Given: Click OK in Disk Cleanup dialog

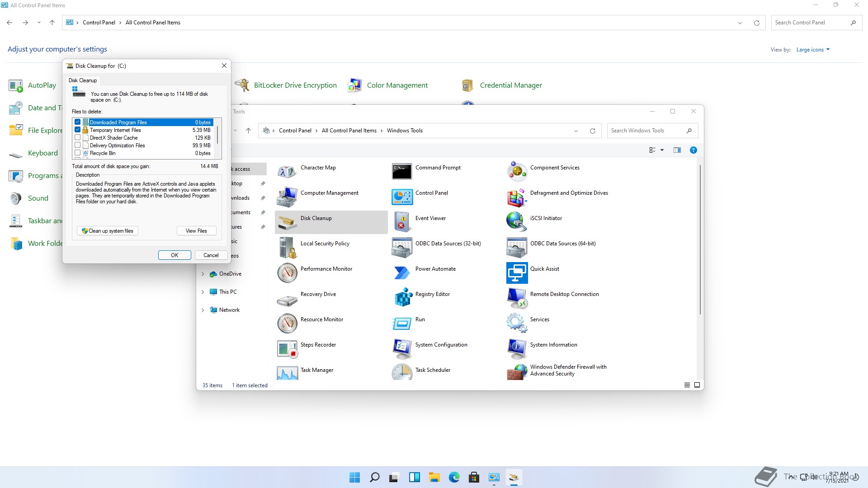Looking at the screenshot, I should tap(175, 255).
